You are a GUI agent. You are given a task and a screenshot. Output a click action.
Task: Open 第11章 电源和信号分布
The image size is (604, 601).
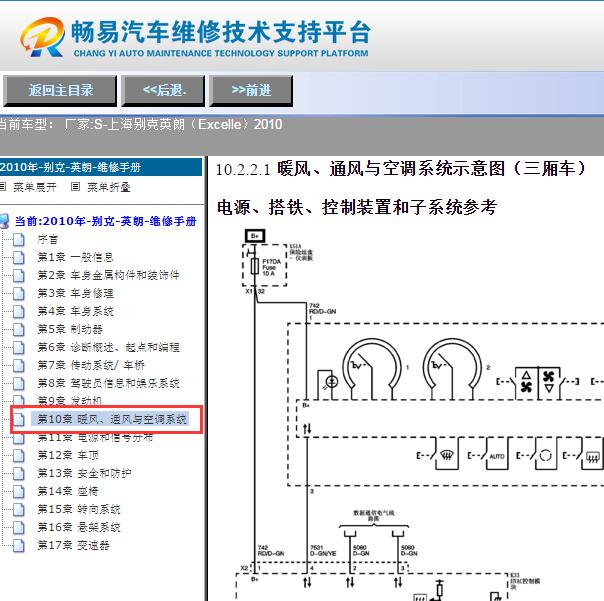tap(95, 438)
